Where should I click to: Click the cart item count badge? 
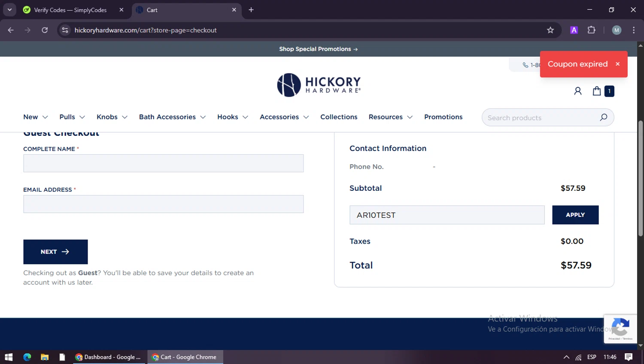tap(609, 91)
